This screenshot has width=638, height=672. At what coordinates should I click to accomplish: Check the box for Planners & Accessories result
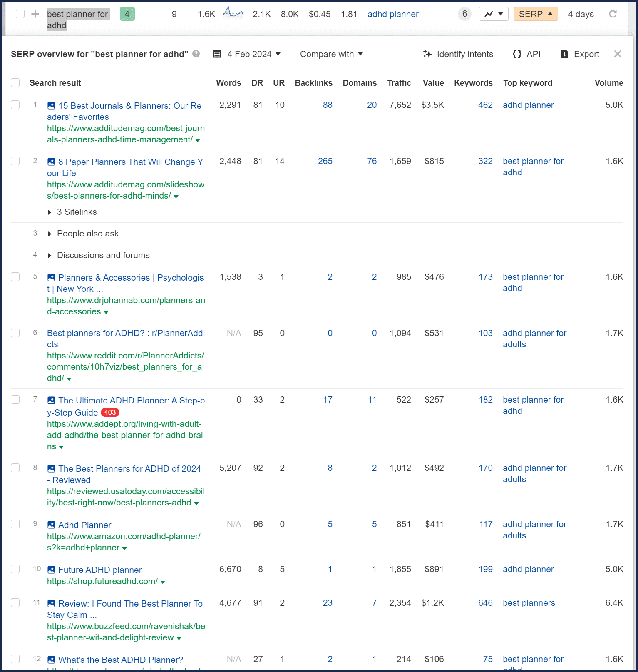click(15, 276)
